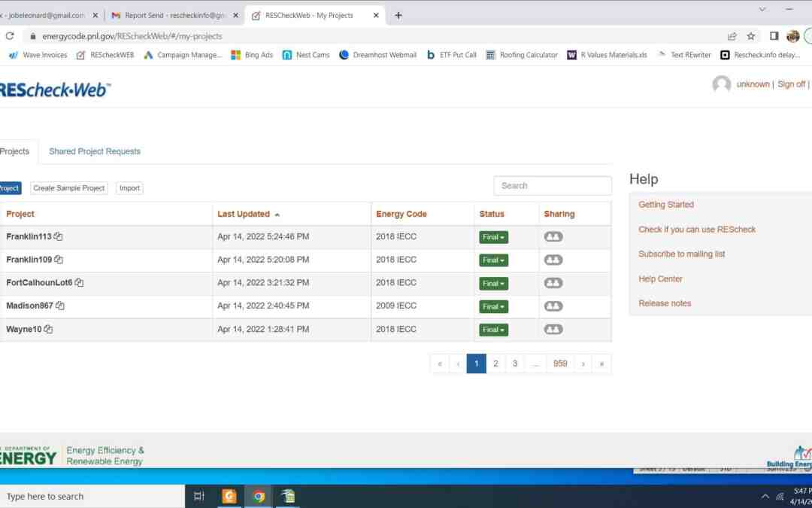Click the sharing icon for Wayne10 row

[553, 329]
